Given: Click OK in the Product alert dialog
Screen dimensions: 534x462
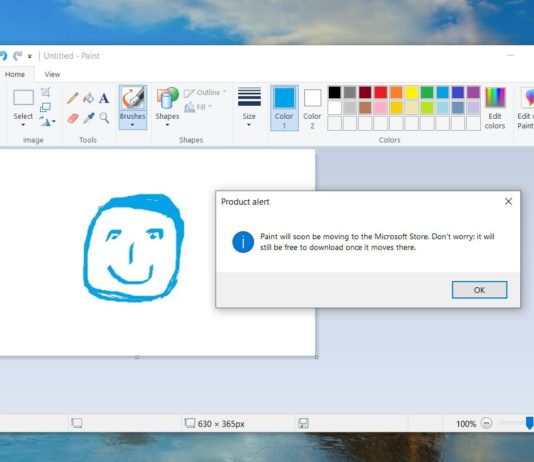Looking at the screenshot, I should click(479, 290).
